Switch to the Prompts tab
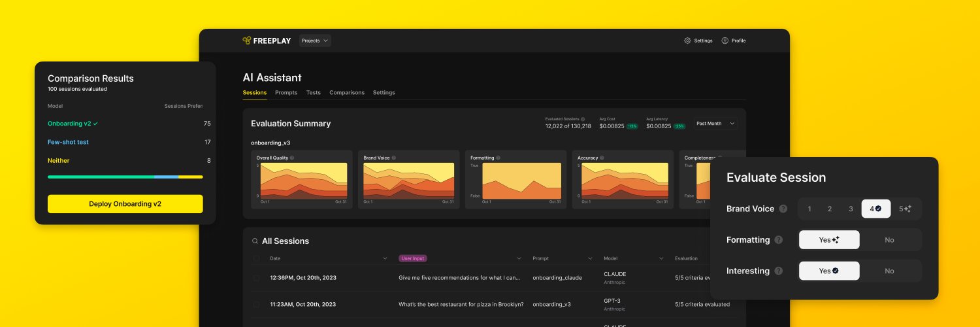Viewport: 980px width, 327px height. coord(286,93)
